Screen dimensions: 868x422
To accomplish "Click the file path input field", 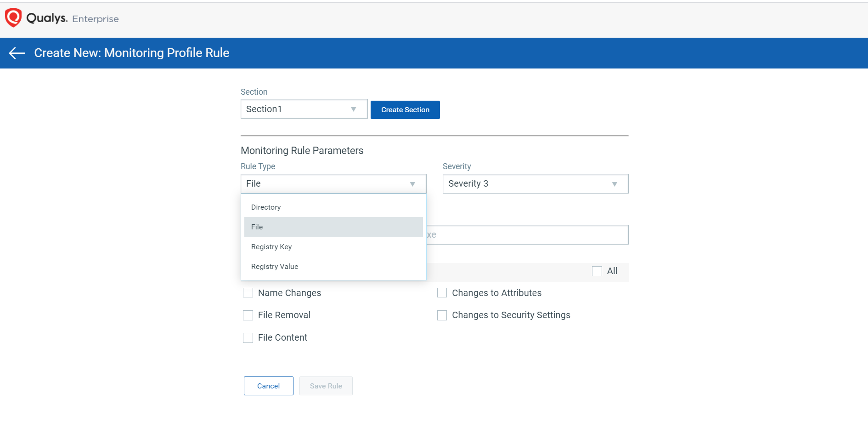I will point(527,235).
